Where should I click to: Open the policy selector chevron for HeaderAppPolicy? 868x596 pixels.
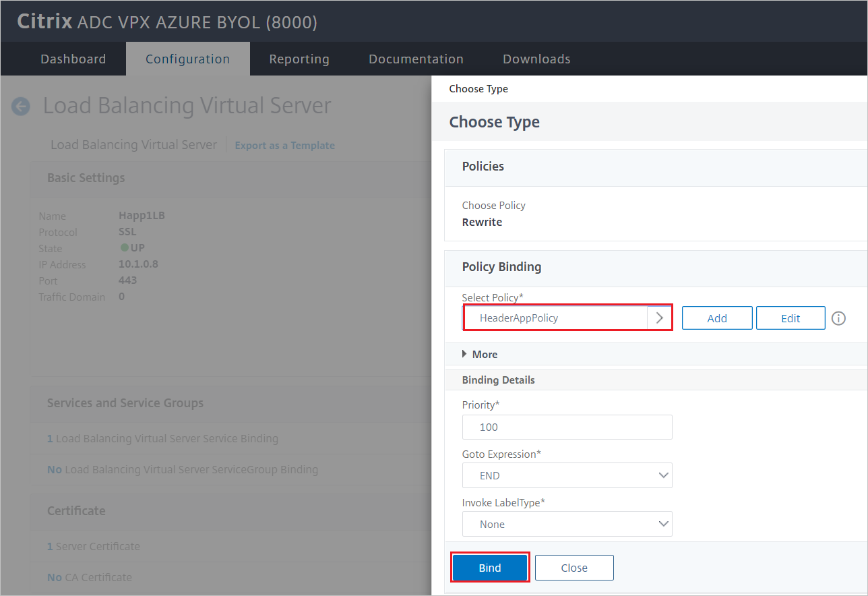point(660,318)
